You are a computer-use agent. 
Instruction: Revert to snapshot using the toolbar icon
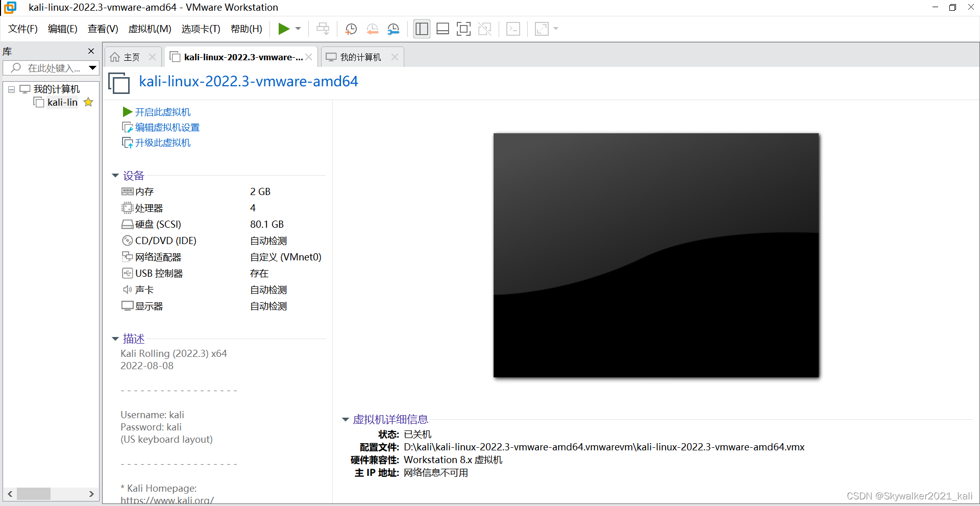(373, 29)
